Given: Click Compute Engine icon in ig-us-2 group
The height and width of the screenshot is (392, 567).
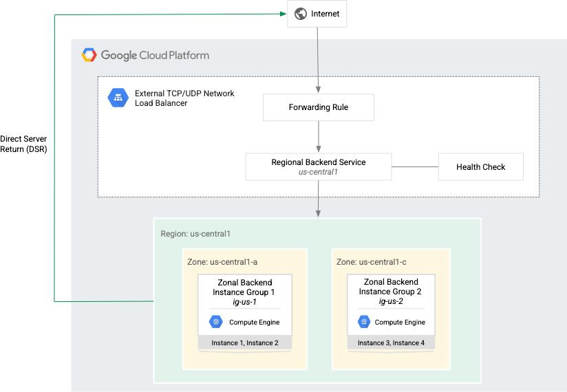Looking at the screenshot, I should coord(365,322).
